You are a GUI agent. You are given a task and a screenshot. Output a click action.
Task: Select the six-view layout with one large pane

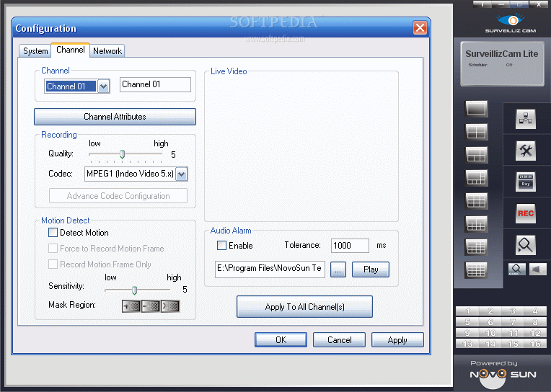[x=477, y=155]
